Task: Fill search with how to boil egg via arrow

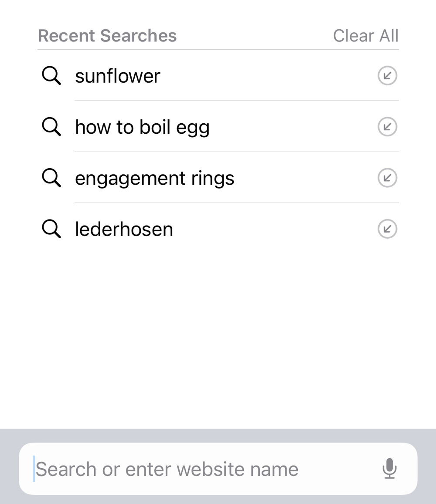Action: (x=388, y=127)
